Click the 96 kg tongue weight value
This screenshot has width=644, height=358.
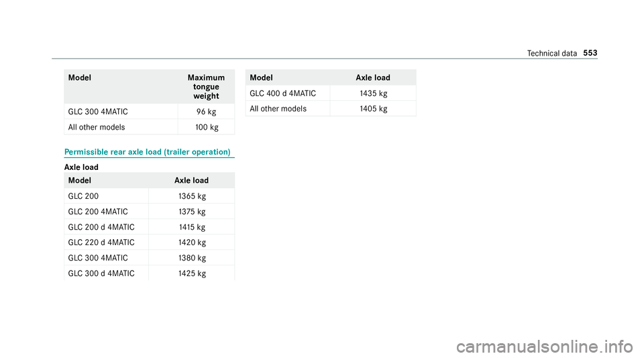click(206, 111)
